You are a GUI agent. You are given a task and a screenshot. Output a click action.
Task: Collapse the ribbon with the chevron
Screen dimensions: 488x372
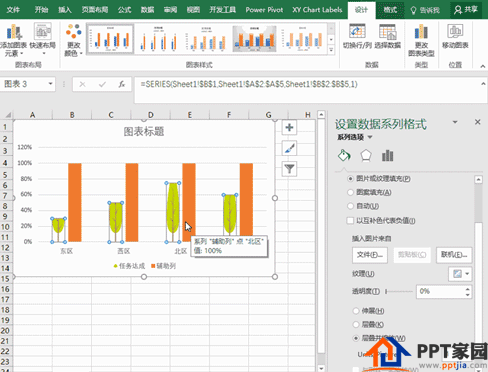[x=483, y=66]
